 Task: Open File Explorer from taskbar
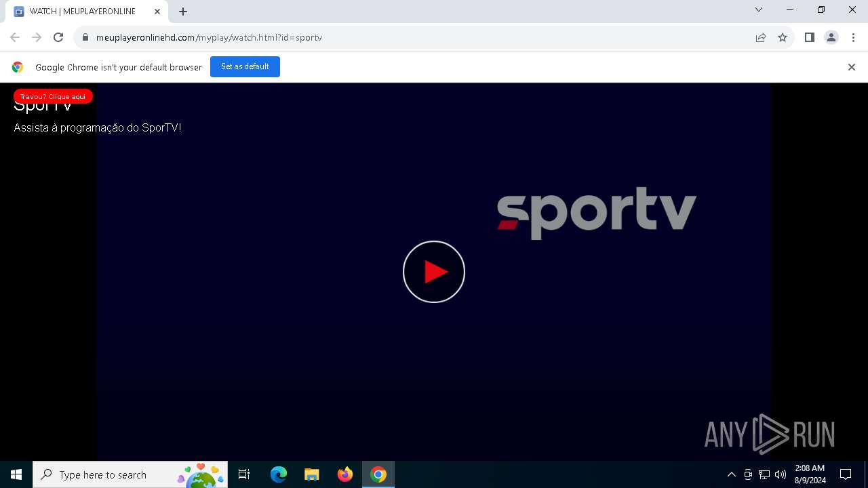312,474
